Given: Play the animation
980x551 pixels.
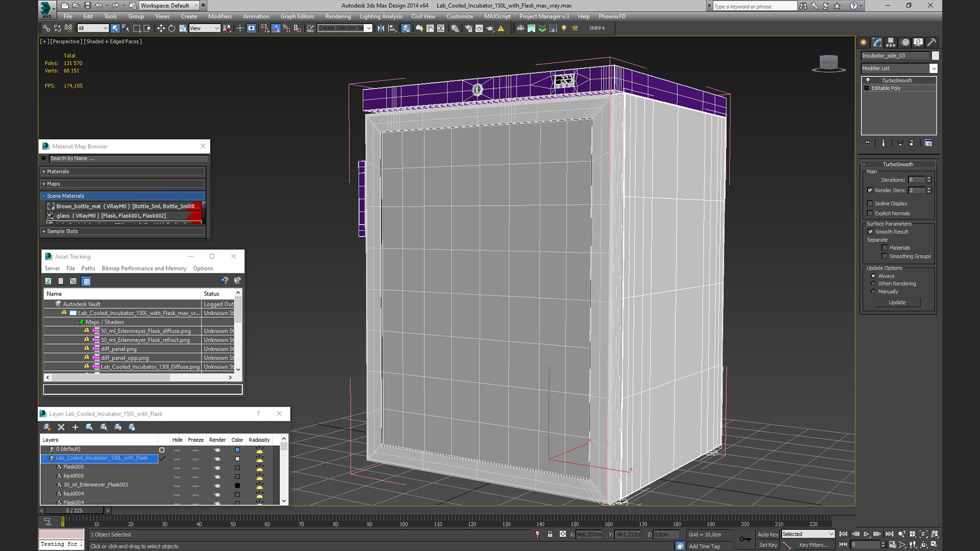Looking at the screenshot, I should (866, 534).
